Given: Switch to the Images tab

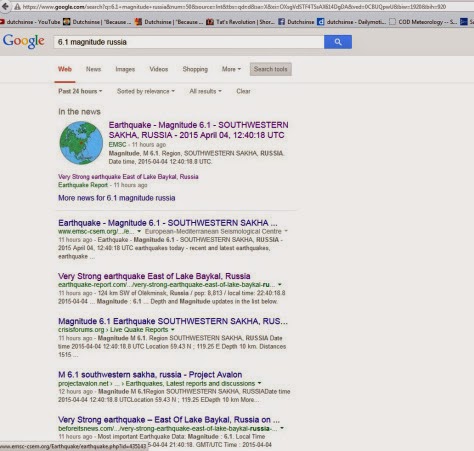Looking at the screenshot, I should point(125,69).
